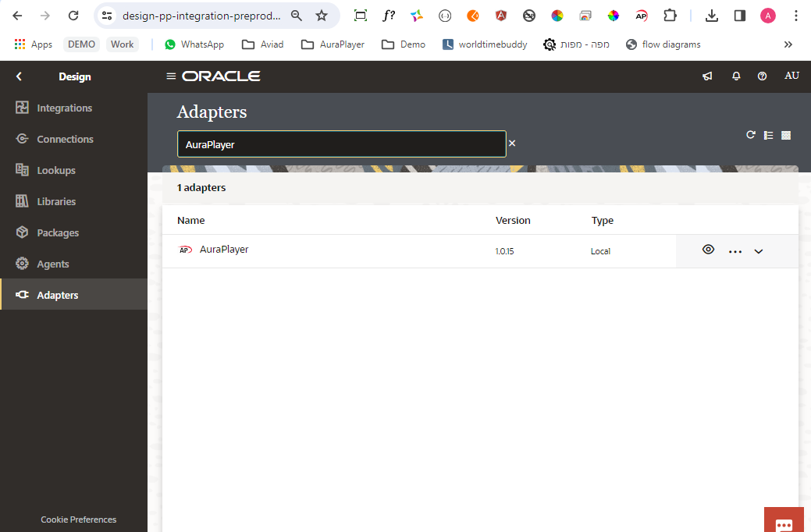Open announcements megaphone icon
Viewport: 811px width, 532px height.
tap(707, 76)
